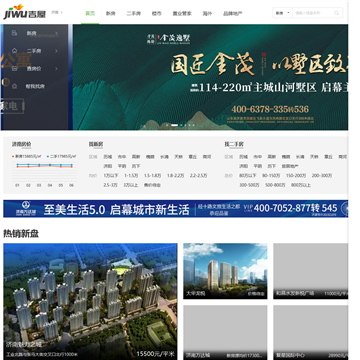Open the 二手房 top navigation tab
The height and width of the screenshot is (360, 360).
[x=134, y=14]
